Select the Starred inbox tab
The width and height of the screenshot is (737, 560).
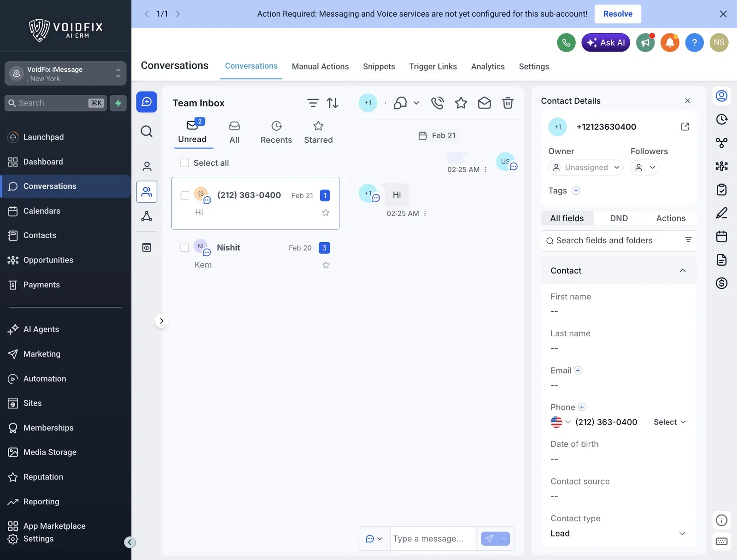pos(318,133)
